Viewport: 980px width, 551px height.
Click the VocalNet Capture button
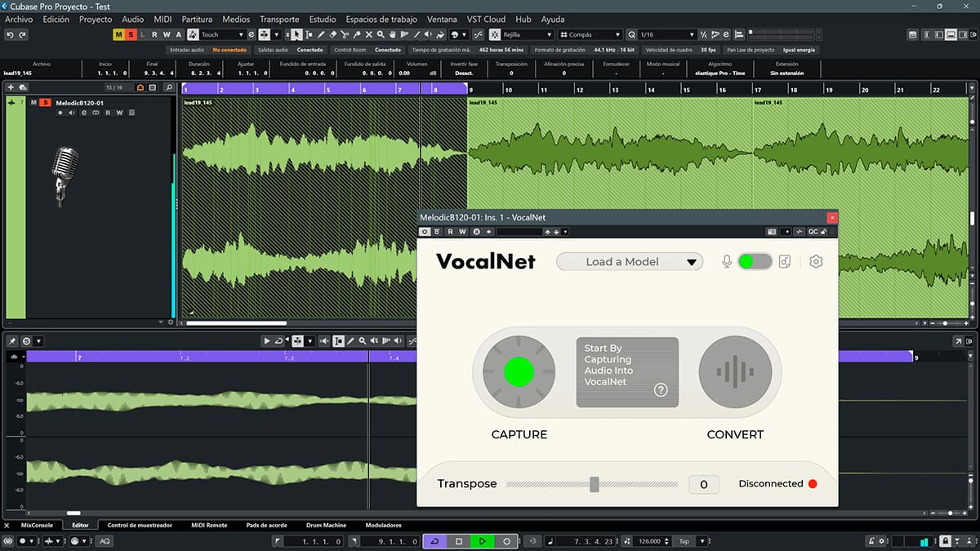(519, 373)
